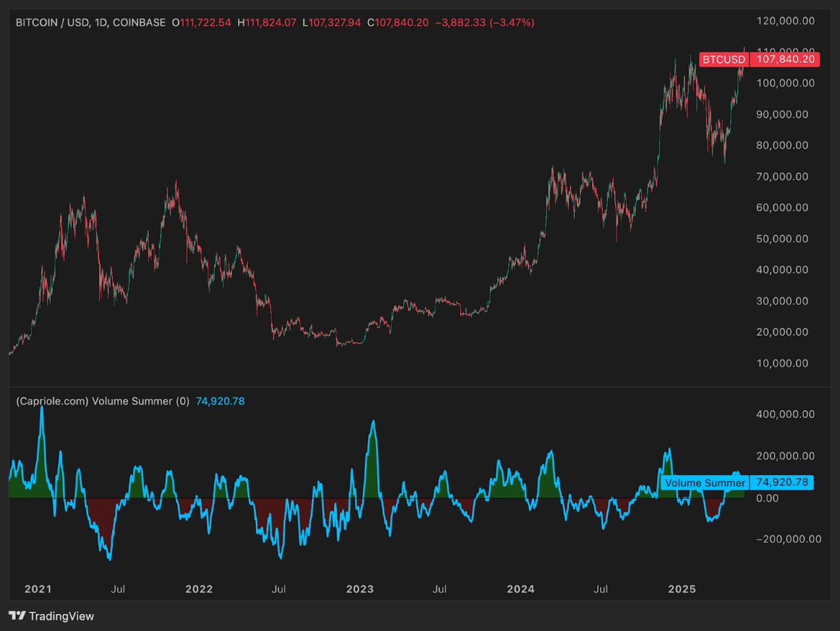Click the 2023 label on the time axis
This screenshot has width=840, height=631.
tap(360, 589)
